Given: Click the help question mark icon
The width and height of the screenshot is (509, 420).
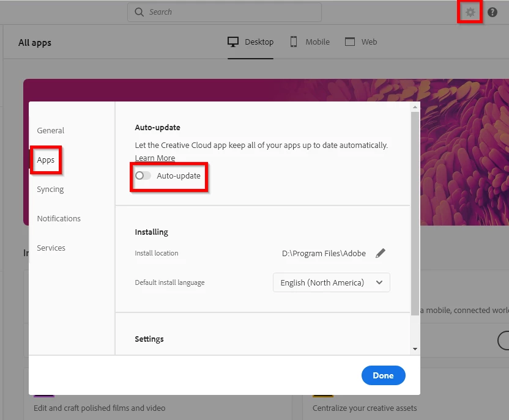Looking at the screenshot, I should tap(492, 12).
